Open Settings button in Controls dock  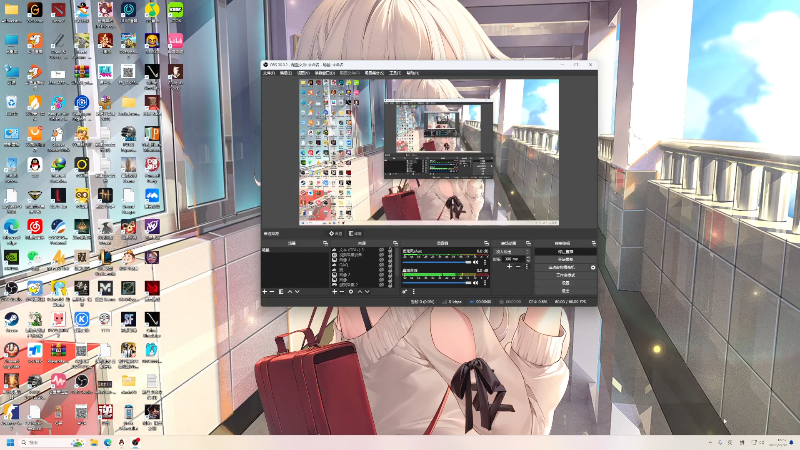pos(566,283)
